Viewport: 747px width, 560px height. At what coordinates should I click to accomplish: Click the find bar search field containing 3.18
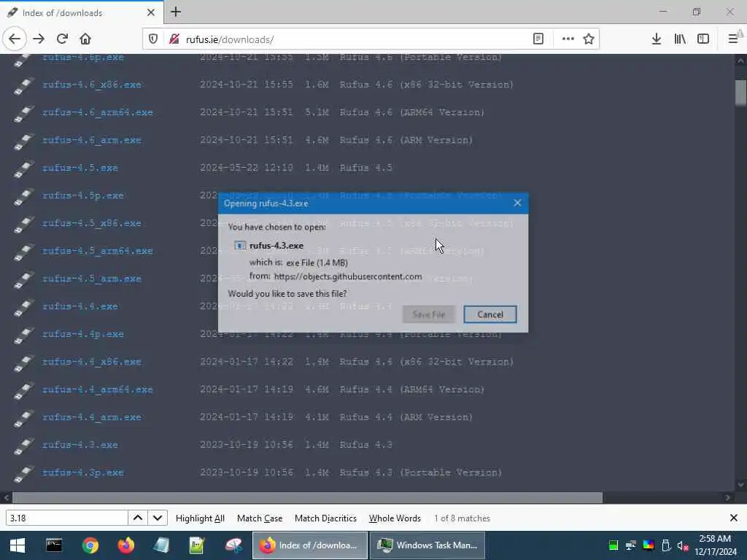tap(66, 518)
